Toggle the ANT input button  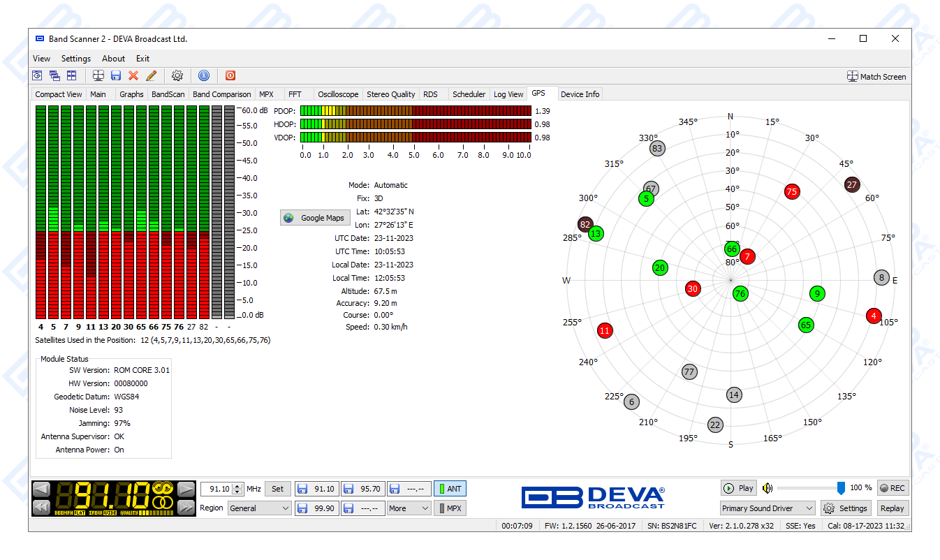click(x=449, y=489)
